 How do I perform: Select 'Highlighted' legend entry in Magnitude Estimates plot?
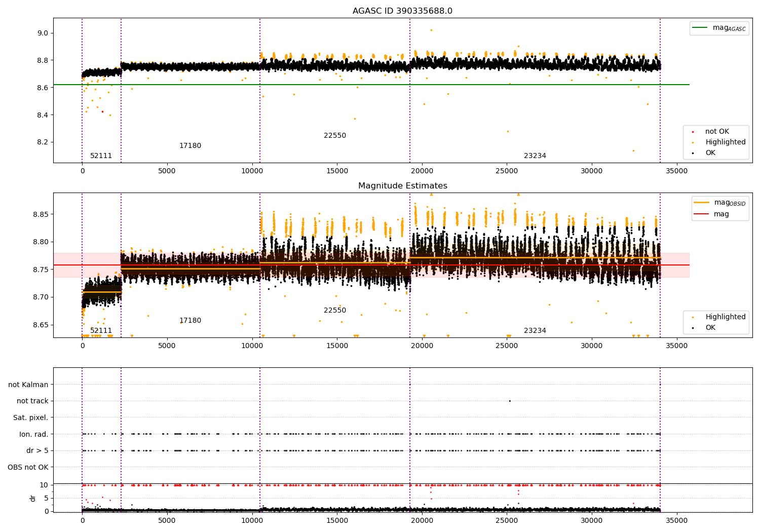pos(726,317)
